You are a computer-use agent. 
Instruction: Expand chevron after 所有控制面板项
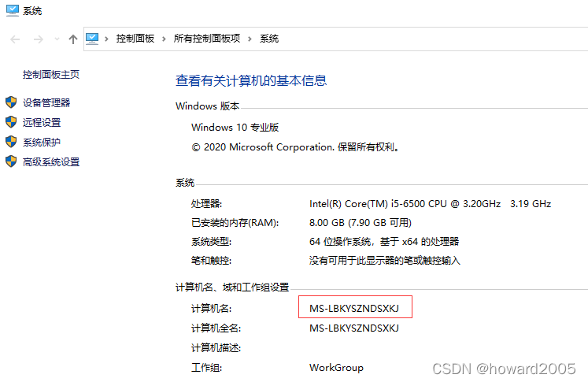tap(250, 39)
